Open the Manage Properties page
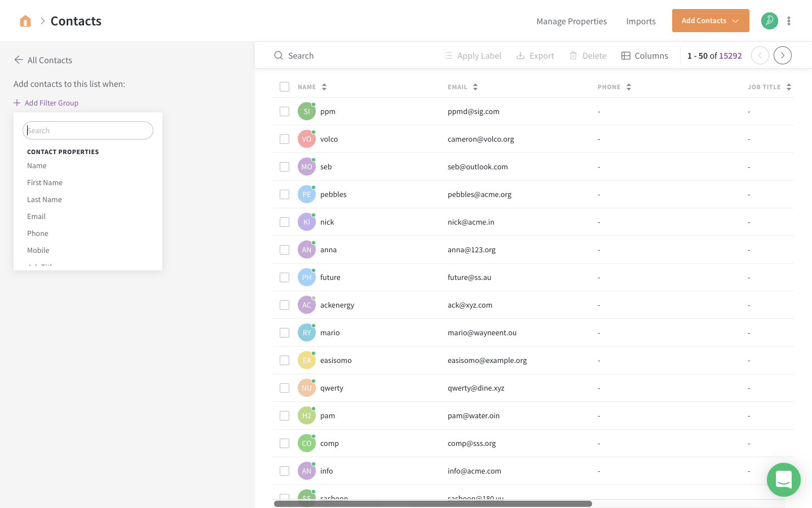The image size is (812, 508). pos(571,21)
